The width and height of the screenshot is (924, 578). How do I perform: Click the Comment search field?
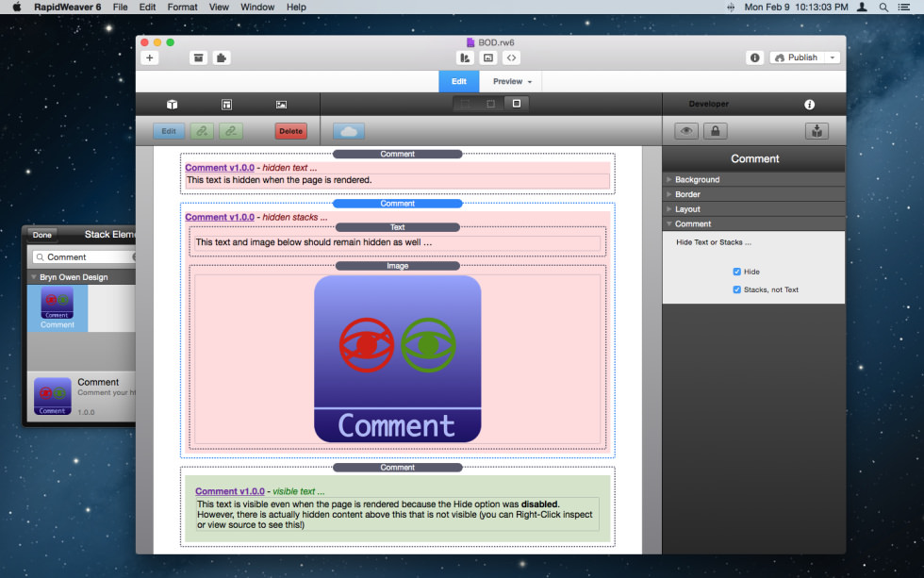[x=84, y=256]
